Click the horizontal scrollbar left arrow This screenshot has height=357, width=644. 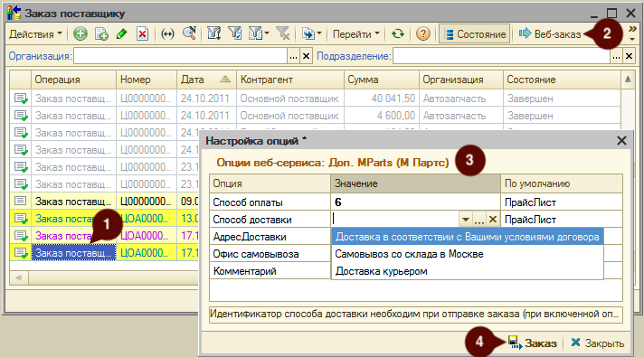[19, 277]
